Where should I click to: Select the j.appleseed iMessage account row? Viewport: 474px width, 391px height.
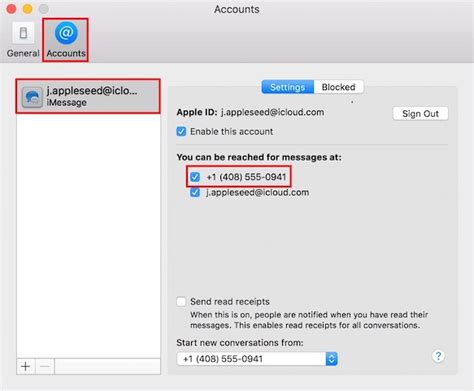pyautogui.click(x=88, y=96)
